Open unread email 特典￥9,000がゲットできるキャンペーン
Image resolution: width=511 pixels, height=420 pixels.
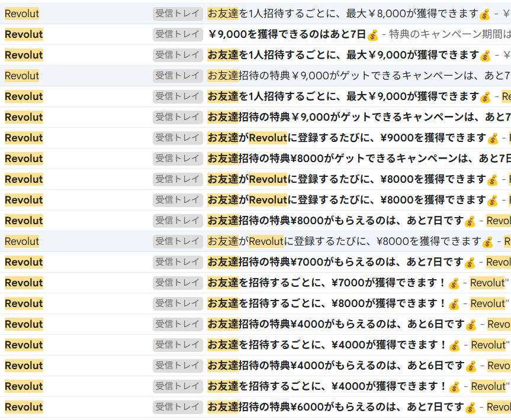(355, 117)
